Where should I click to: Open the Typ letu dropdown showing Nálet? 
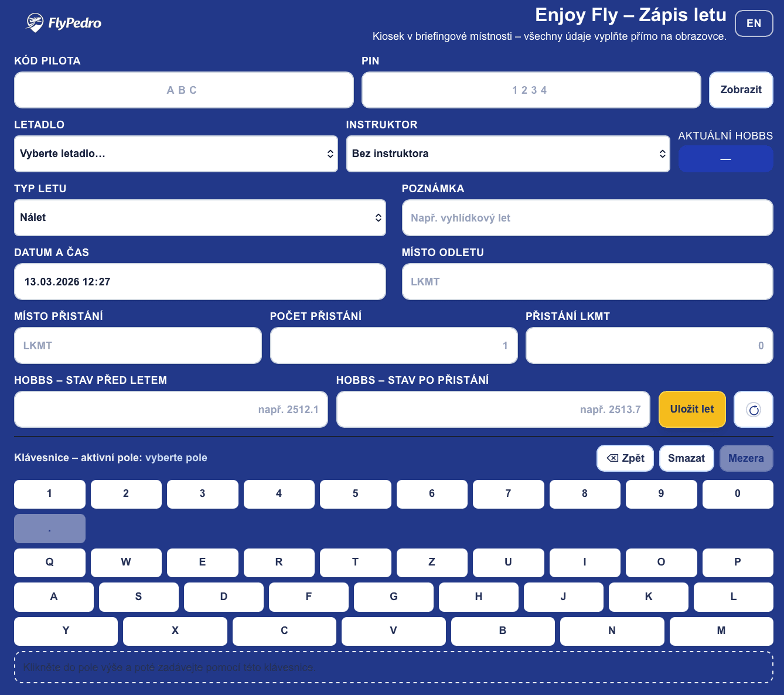pyautogui.click(x=200, y=217)
